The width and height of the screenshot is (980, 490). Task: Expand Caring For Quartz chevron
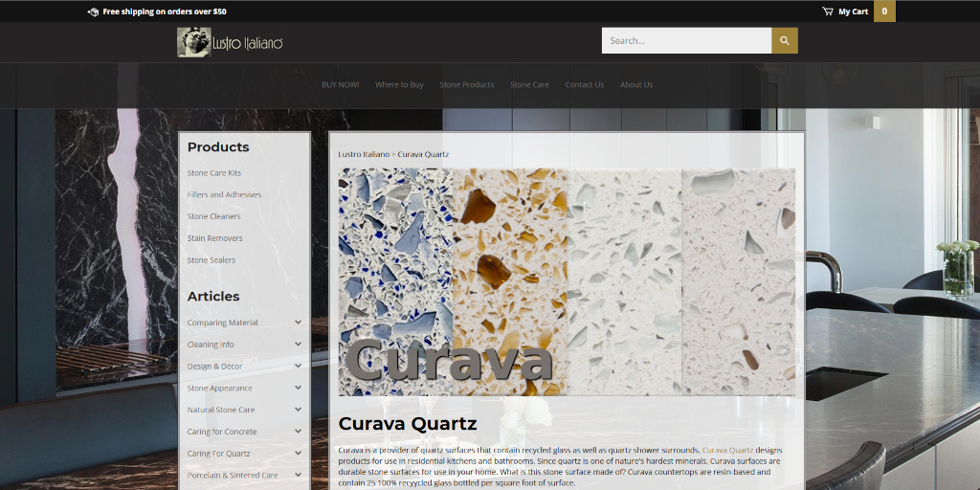299,453
